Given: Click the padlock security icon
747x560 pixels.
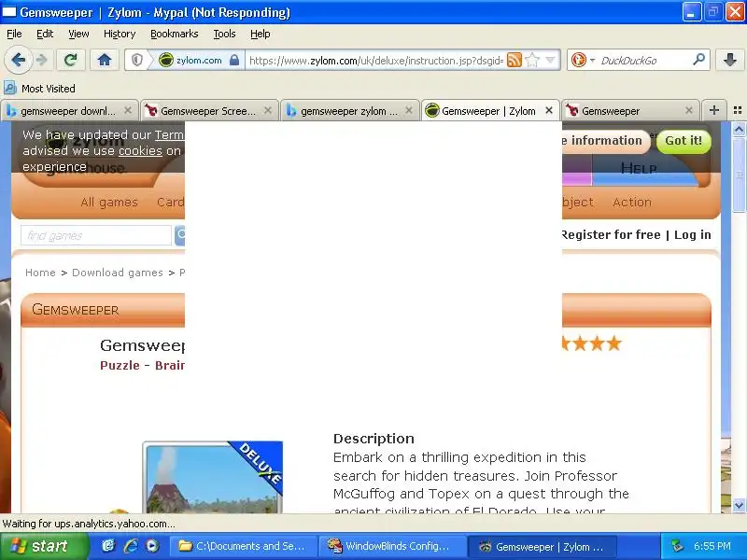Looking at the screenshot, I should coord(234,60).
